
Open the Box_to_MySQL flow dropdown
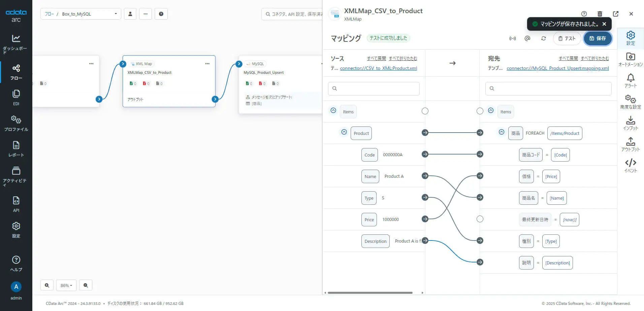coord(81,14)
